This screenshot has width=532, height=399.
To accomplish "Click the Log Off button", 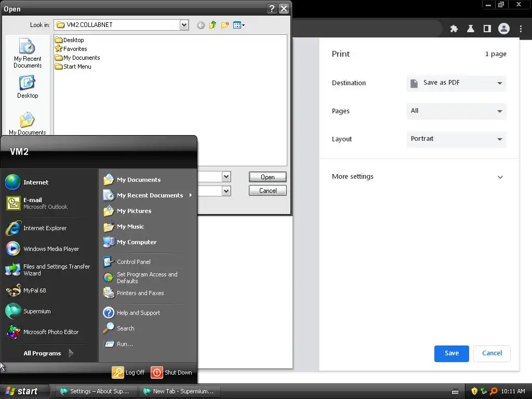I will click(129, 373).
